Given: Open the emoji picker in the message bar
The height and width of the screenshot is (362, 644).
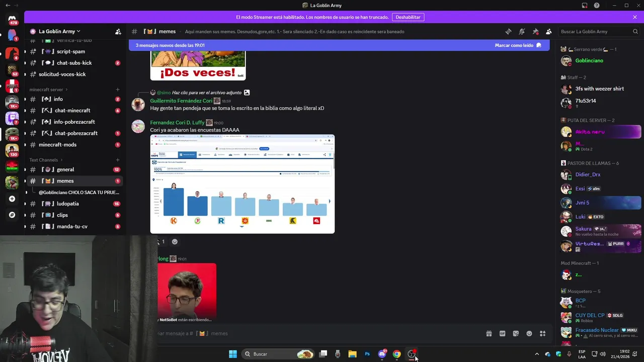Looking at the screenshot, I should [529, 333].
